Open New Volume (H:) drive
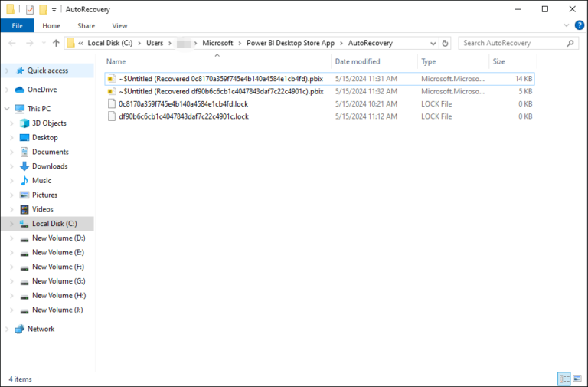588x387 pixels. coord(59,295)
